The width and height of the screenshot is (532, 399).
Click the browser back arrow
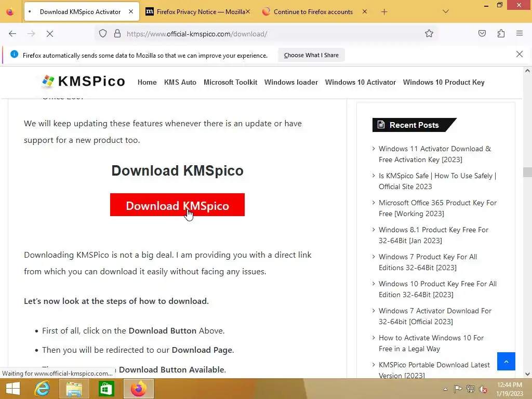(12, 34)
